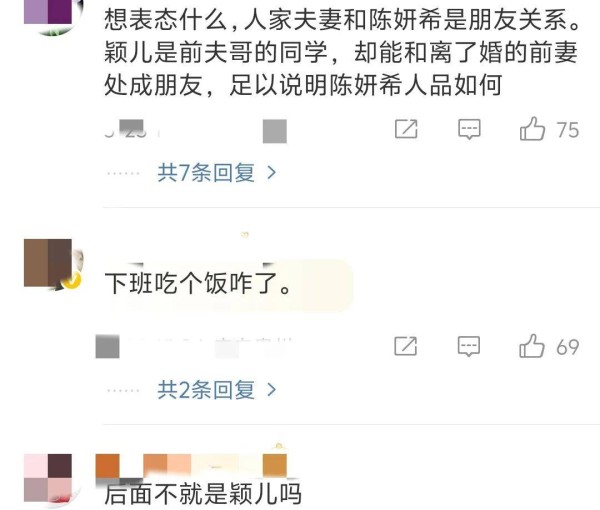The height and width of the screenshot is (510, 600).
Task: Open the third commenter's orange username
Action: click(x=191, y=465)
